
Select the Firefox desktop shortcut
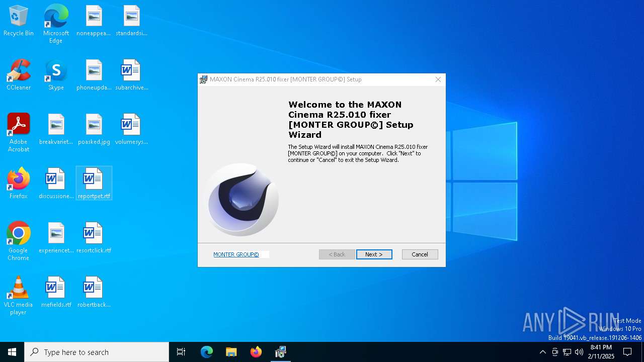point(19,184)
